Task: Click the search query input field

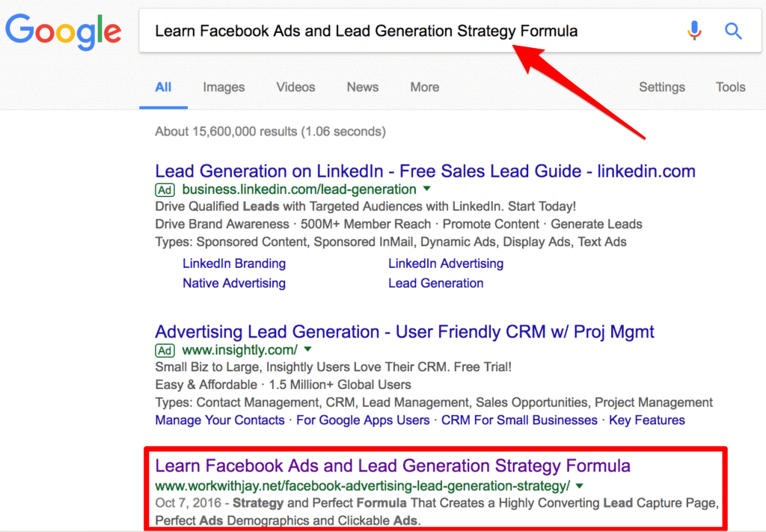Action: (404, 31)
